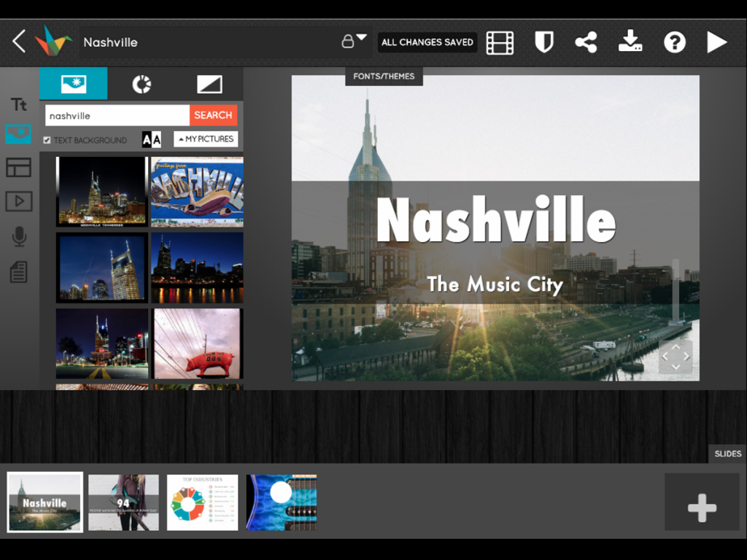Click the download icon

click(x=630, y=42)
